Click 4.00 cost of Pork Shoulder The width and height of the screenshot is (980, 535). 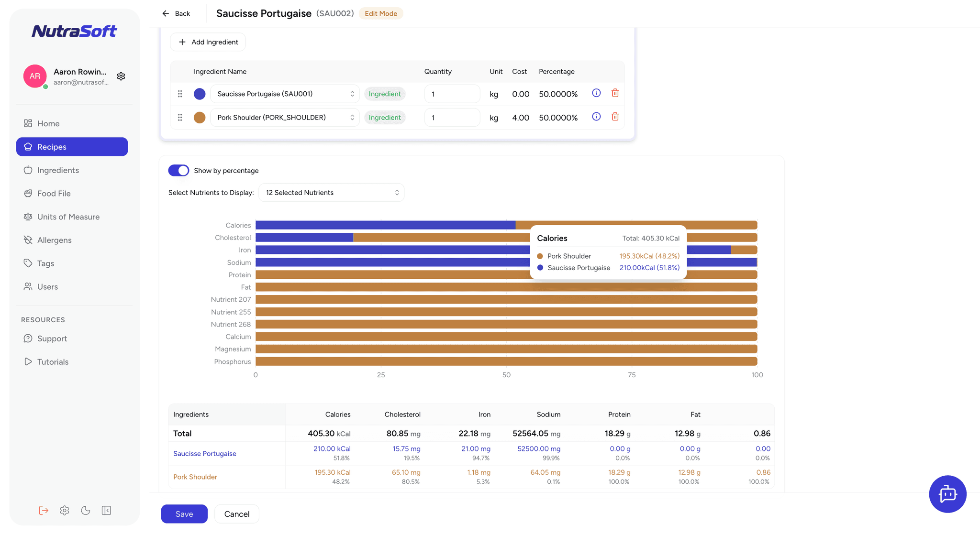pyautogui.click(x=521, y=118)
